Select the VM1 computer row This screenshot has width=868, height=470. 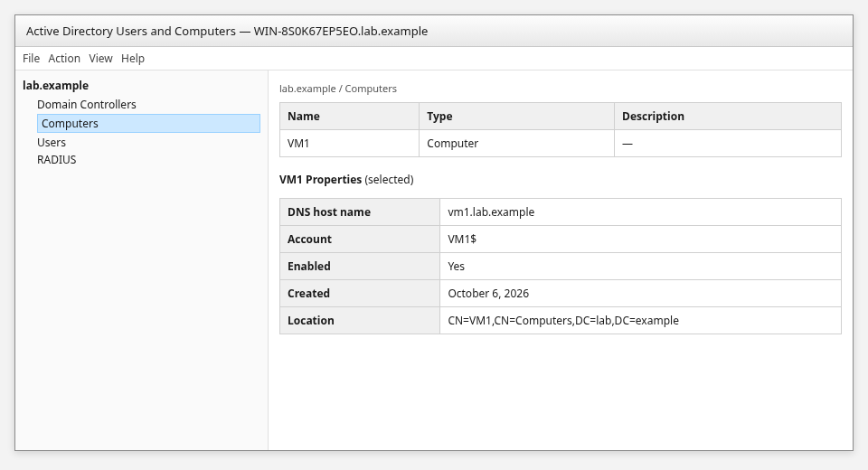(561, 144)
